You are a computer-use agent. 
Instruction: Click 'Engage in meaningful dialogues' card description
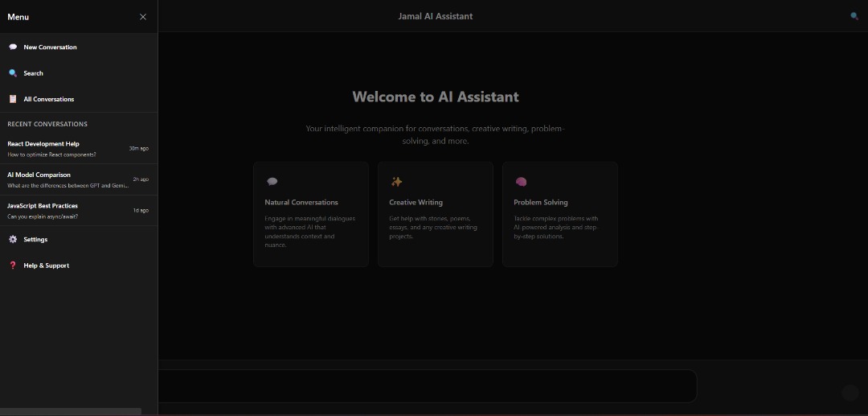(310, 232)
